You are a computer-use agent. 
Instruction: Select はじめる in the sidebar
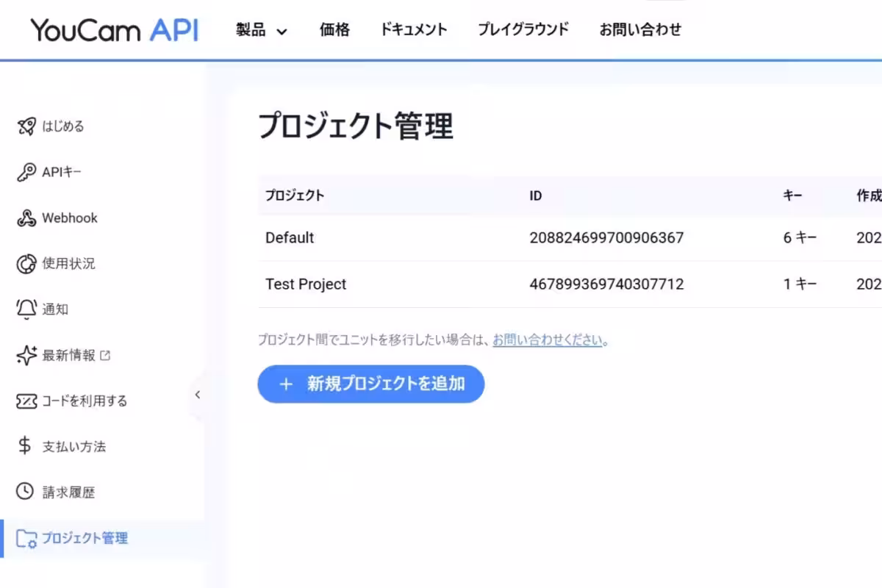click(63, 126)
